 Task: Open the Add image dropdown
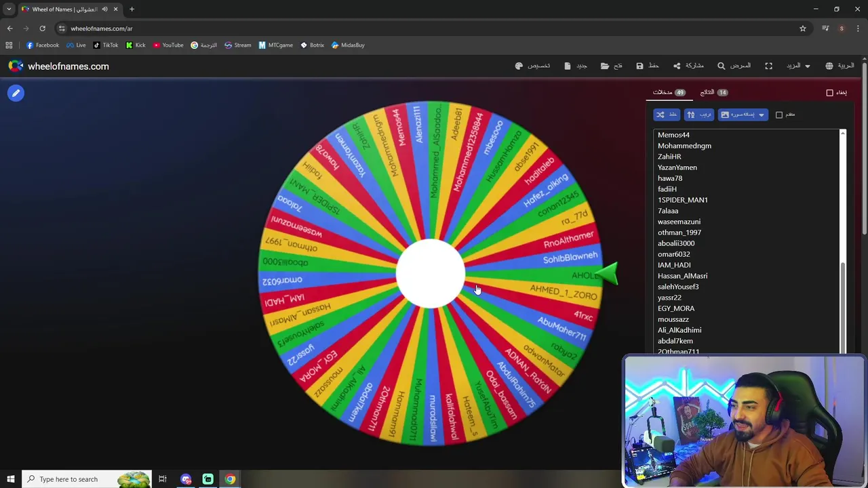pyautogui.click(x=743, y=115)
